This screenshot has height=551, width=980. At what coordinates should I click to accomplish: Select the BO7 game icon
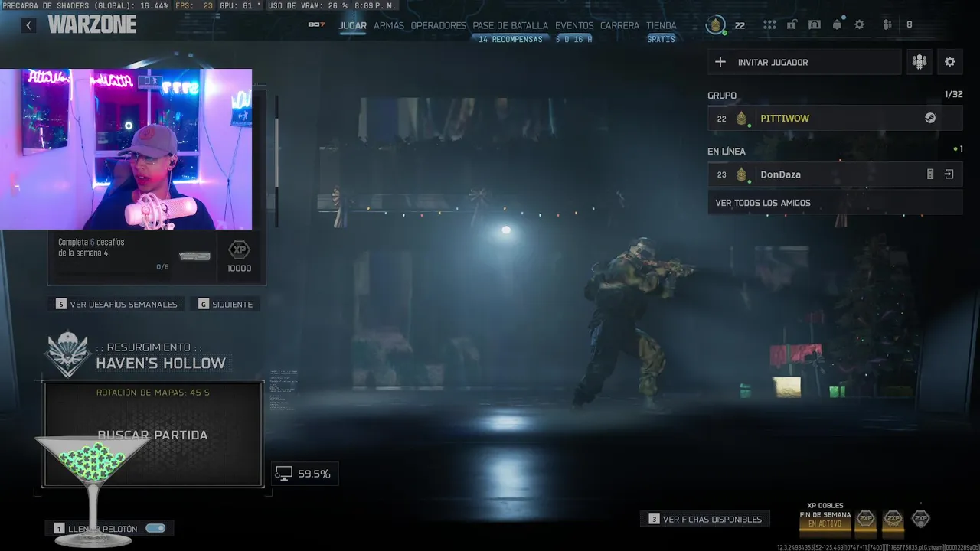coord(316,24)
